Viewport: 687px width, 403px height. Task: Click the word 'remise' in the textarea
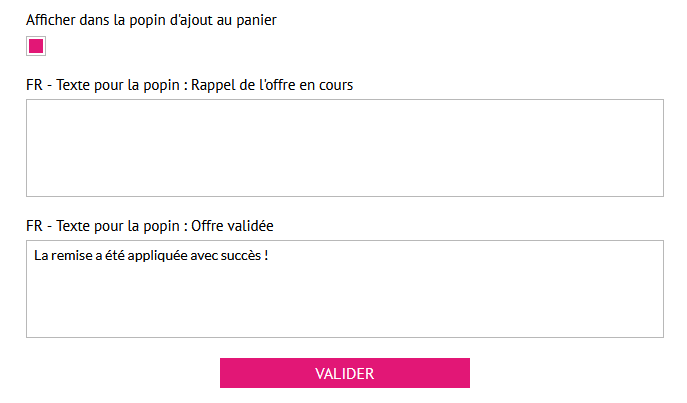72,256
